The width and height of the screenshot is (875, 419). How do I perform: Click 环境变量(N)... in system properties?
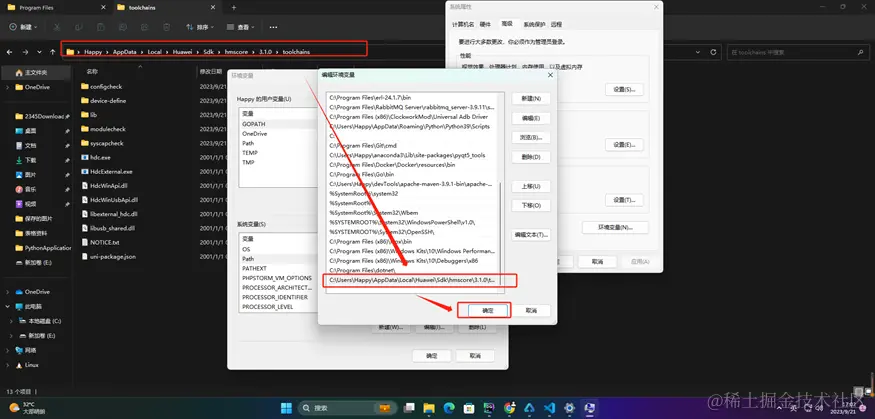tap(615, 228)
